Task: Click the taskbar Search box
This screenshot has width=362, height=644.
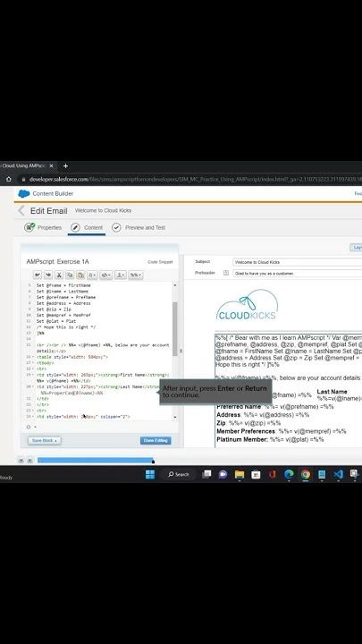Action: tap(179, 474)
